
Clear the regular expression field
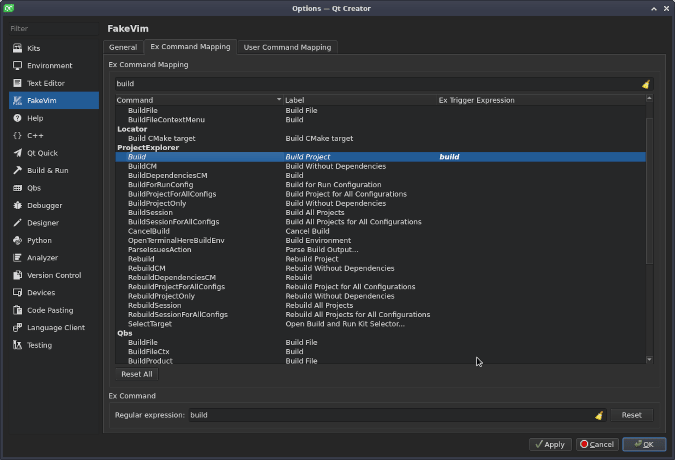tap(598, 415)
